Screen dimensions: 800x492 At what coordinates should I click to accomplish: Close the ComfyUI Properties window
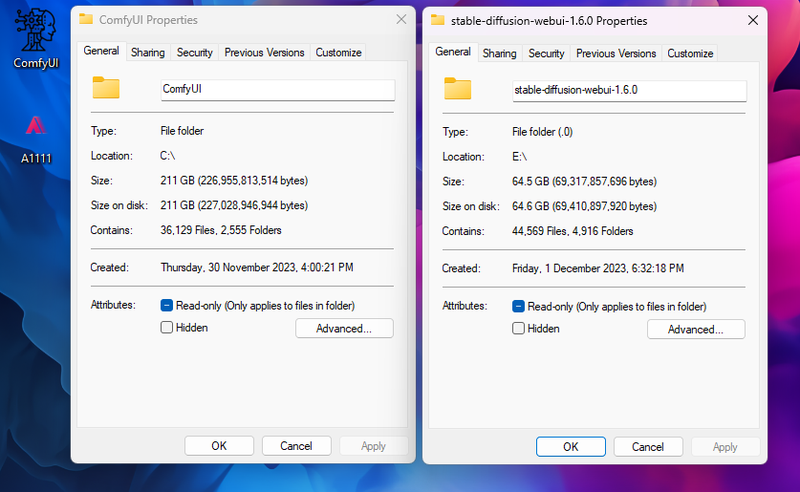[x=402, y=19]
